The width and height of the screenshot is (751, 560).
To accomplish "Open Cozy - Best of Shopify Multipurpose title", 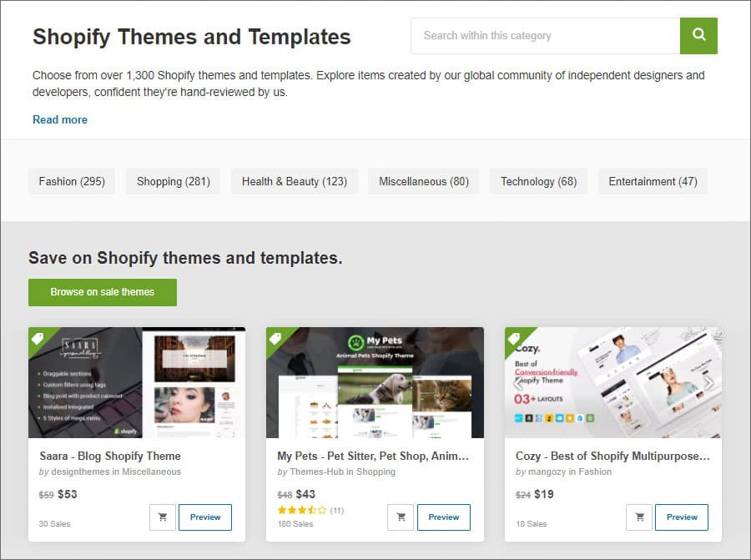I will point(612,456).
